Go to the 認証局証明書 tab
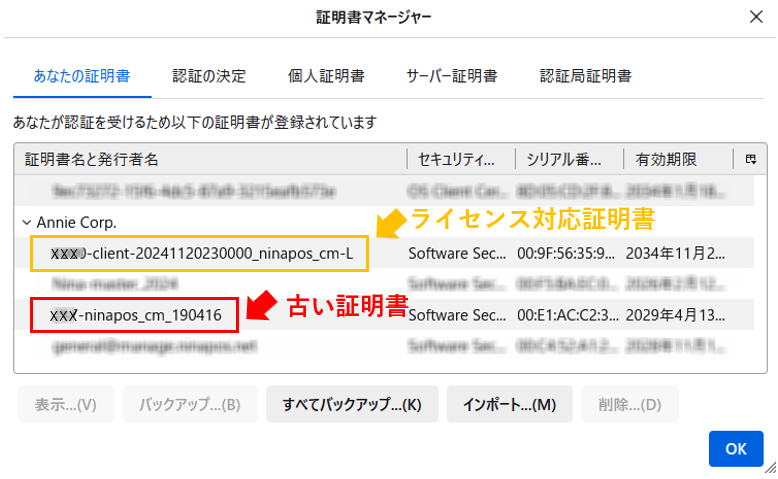The height and width of the screenshot is (479, 778). [x=585, y=76]
